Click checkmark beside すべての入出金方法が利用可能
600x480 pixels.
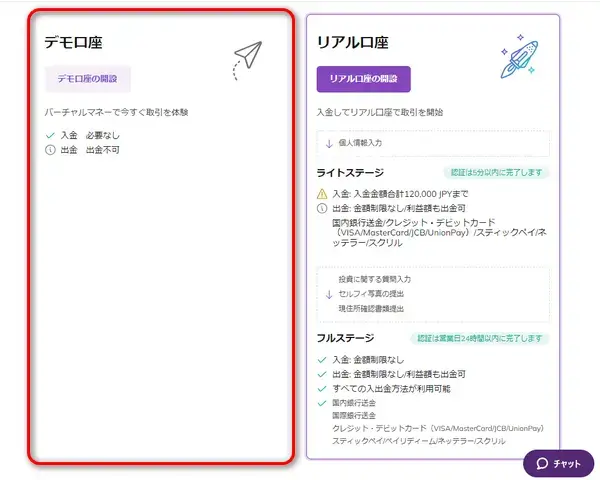pos(322,389)
